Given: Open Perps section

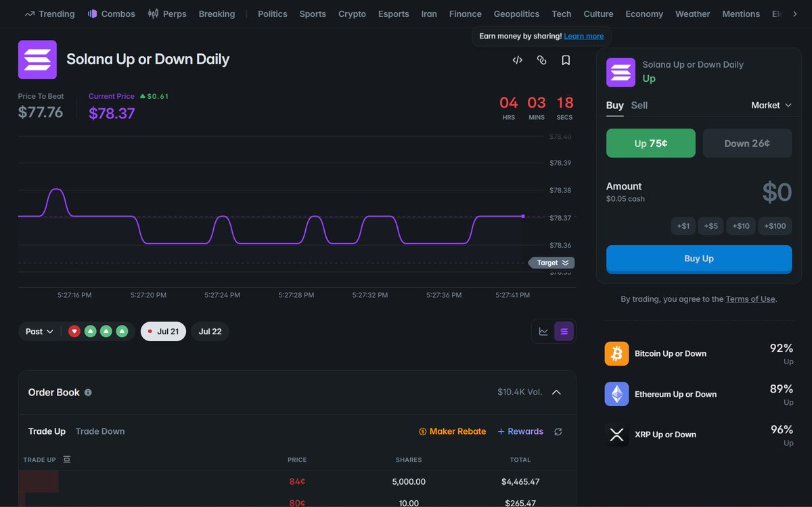Looking at the screenshot, I should point(167,14).
